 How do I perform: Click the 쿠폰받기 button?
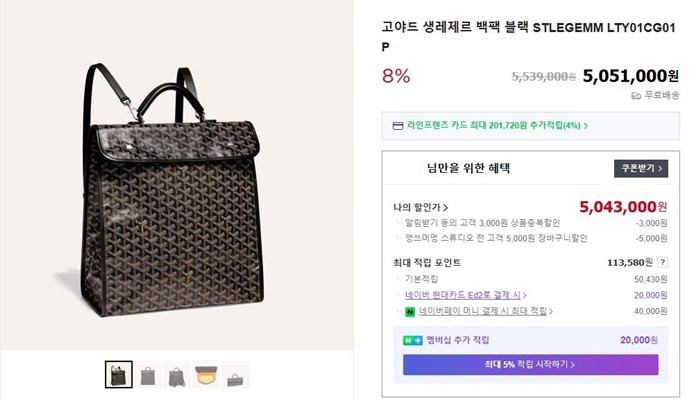[640, 169]
